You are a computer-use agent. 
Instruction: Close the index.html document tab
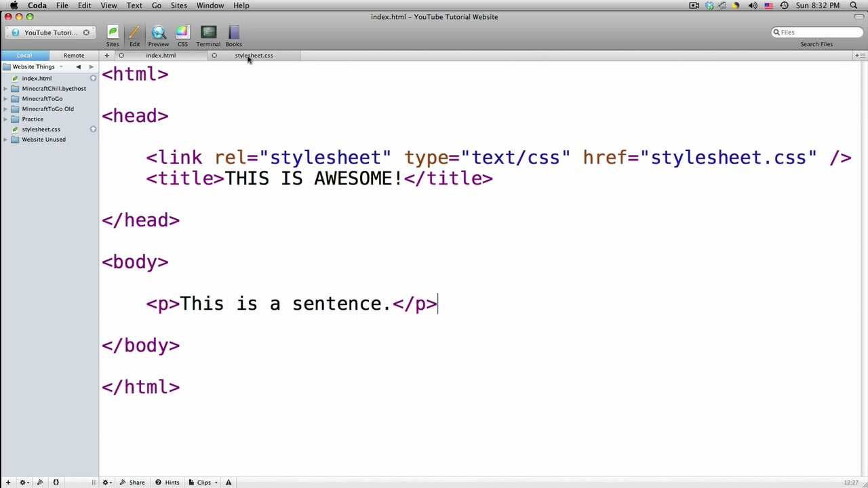pyautogui.click(x=121, y=56)
